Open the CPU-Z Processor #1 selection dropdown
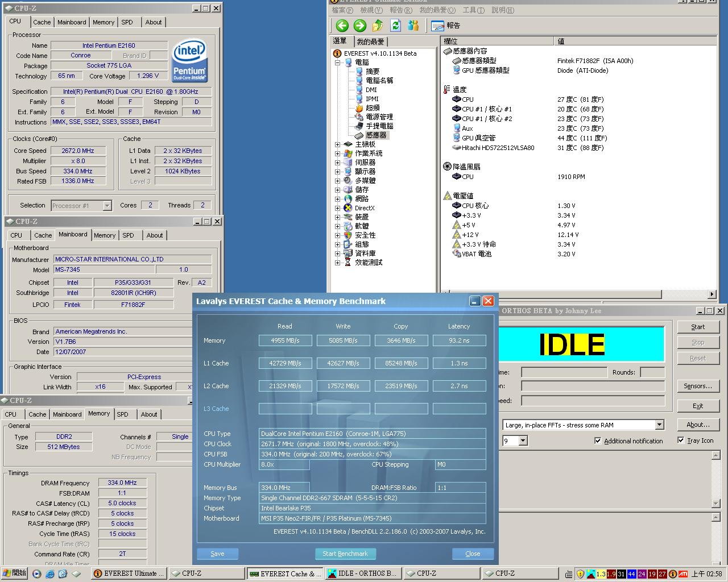Viewport: 728px width, 582px height. 107,205
